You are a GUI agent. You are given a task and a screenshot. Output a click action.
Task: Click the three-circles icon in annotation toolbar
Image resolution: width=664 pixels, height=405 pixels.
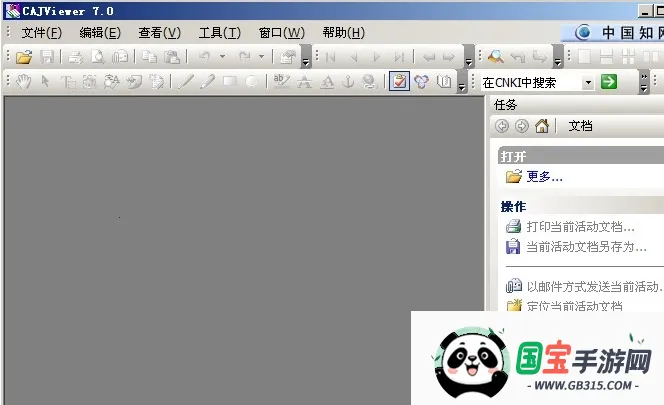421,81
